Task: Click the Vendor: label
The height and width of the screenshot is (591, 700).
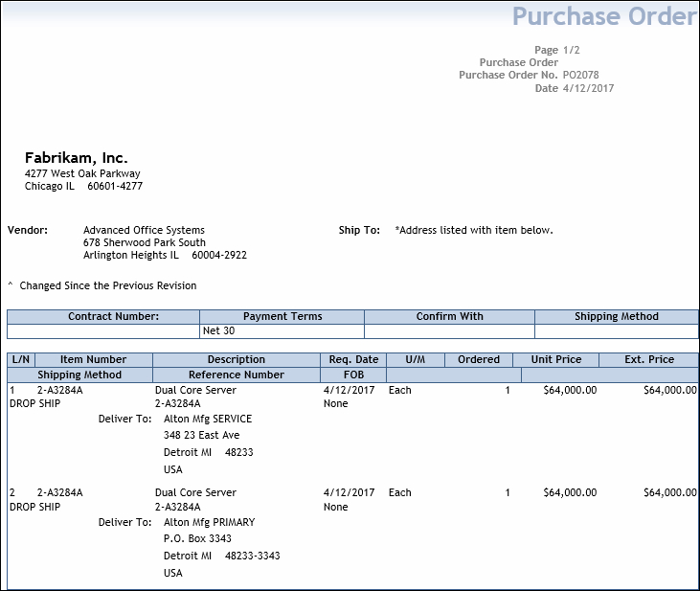Action: pos(27,230)
